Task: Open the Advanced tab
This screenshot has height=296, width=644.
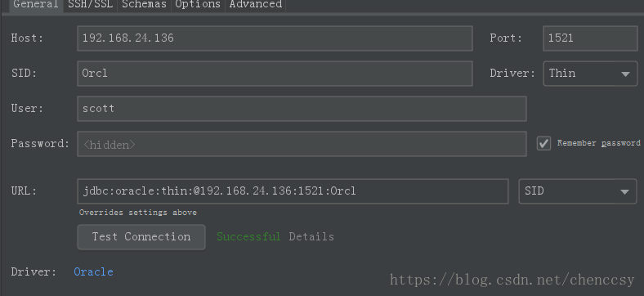Action: click(x=256, y=5)
